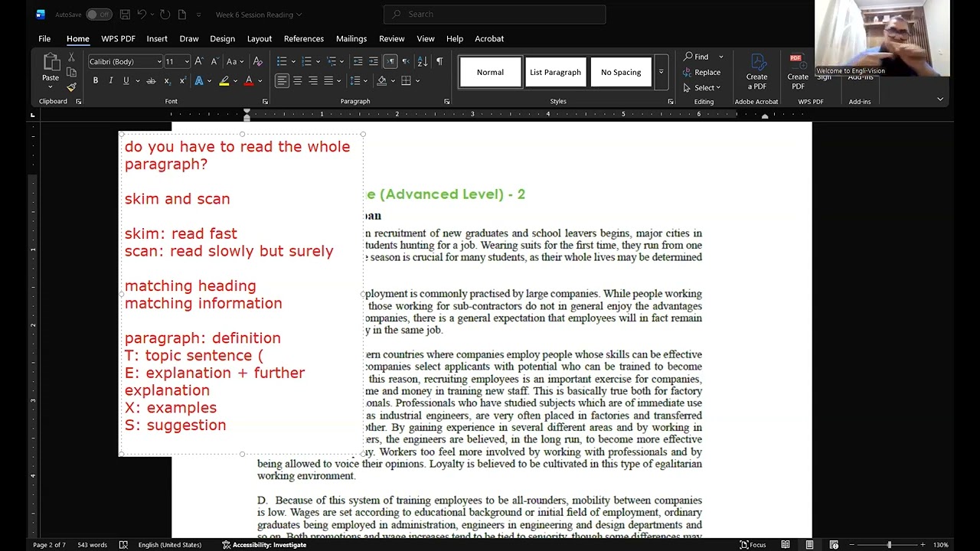Clear all formatting from the selection
The image size is (980, 551).
click(258, 61)
